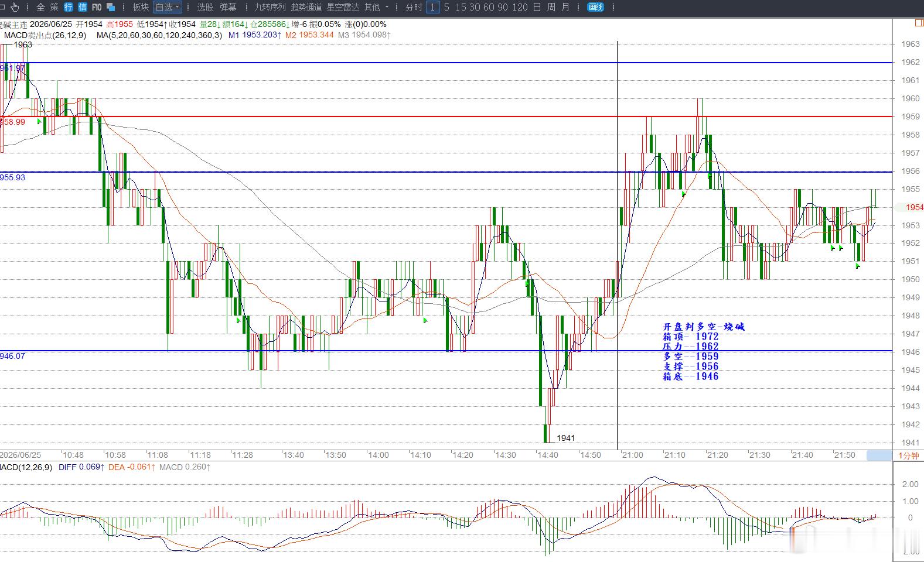Select the 1 minute period
This screenshot has width=924, height=562.
(432, 7)
